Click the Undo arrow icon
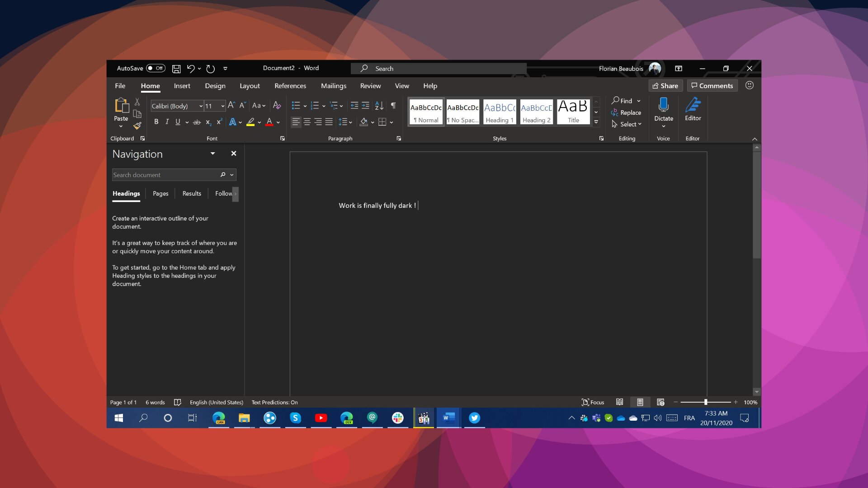Image resolution: width=868 pixels, height=488 pixels. click(x=191, y=69)
